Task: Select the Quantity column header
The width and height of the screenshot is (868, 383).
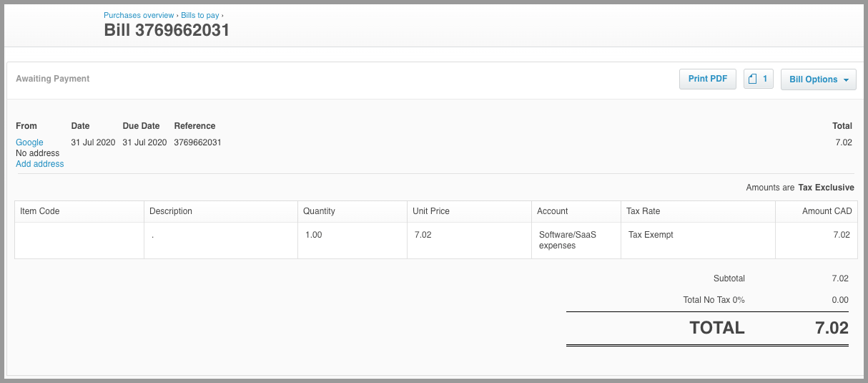Action: pos(352,211)
